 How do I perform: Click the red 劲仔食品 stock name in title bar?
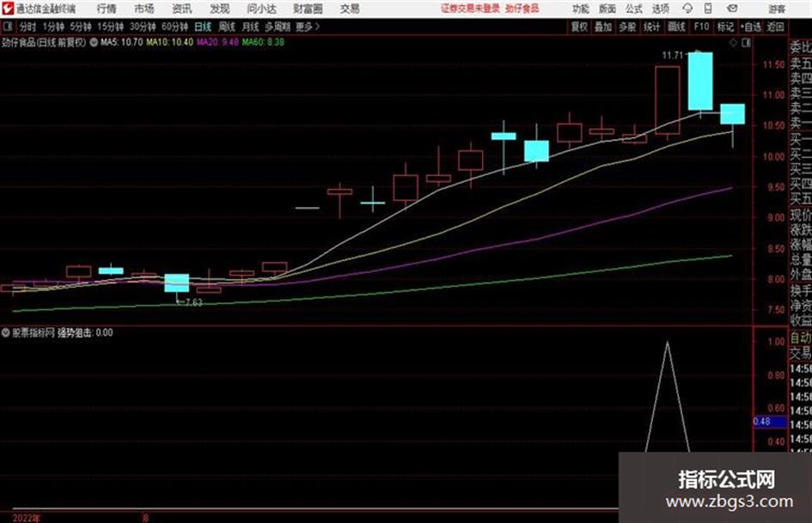[522, 9]
